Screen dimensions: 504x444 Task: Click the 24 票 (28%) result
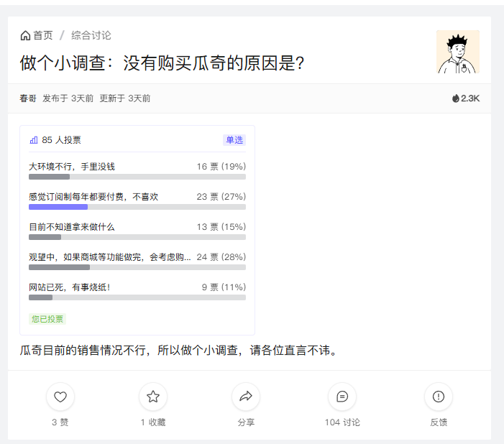click(221, 257)
